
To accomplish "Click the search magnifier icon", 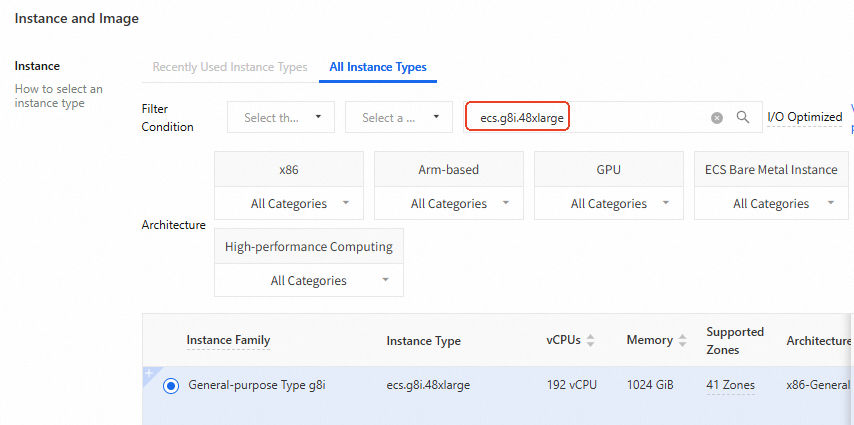I will pyautogui.click(x=743, y=117).
